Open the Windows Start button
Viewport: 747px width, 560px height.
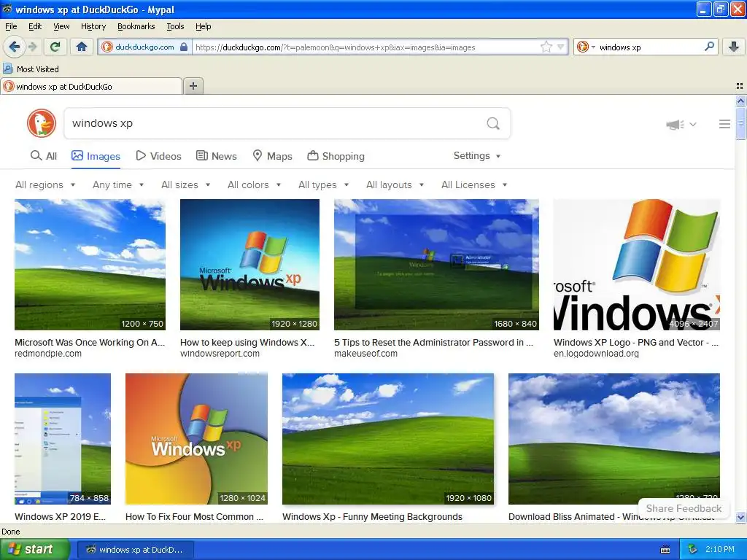coord(35,549)
